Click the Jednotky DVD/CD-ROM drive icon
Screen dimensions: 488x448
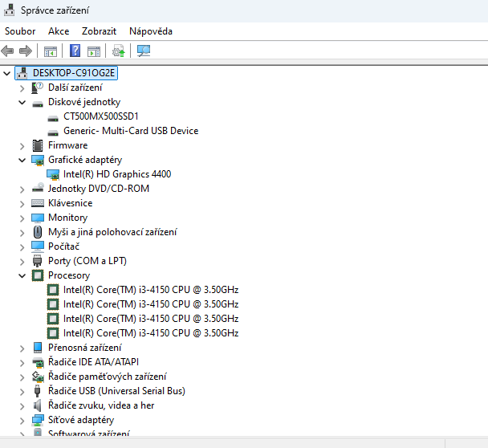pyautogui.click(x=38, y=188)
